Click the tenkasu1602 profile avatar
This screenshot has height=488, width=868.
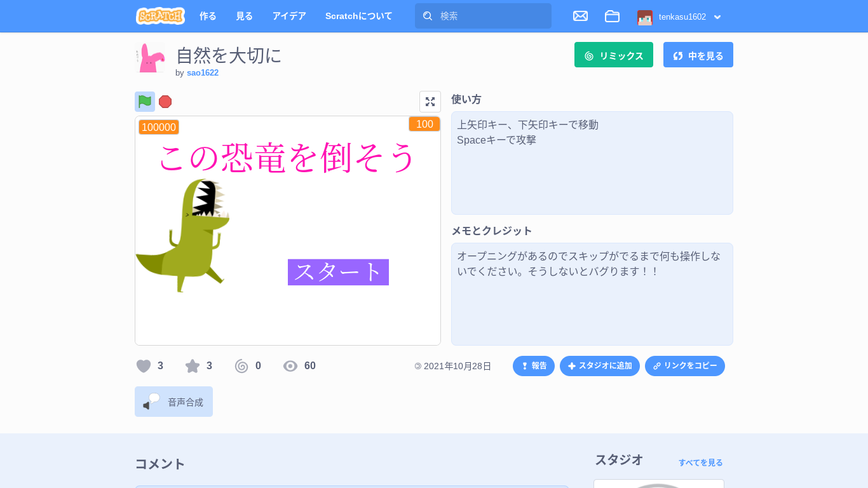click(x=645, y=17)
